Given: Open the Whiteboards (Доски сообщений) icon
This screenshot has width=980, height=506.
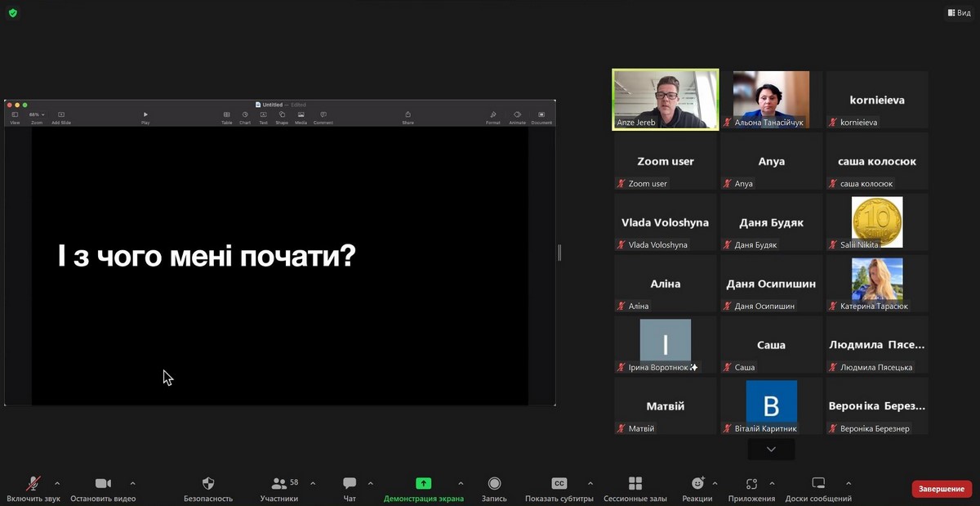Looking at the screenshot, I should click(818, 484).
